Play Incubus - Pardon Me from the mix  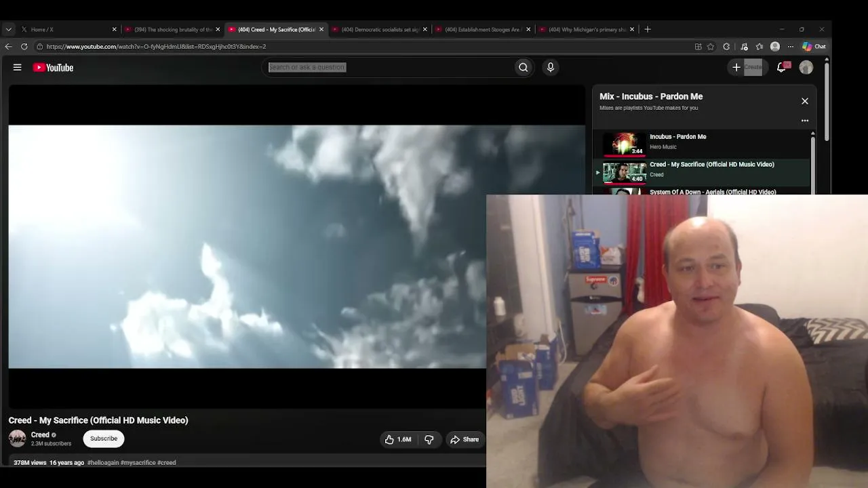(625, 144)
